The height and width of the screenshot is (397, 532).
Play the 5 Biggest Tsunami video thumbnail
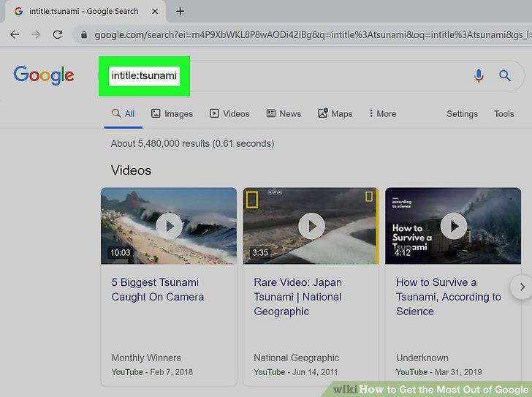(x=169, y=226)
